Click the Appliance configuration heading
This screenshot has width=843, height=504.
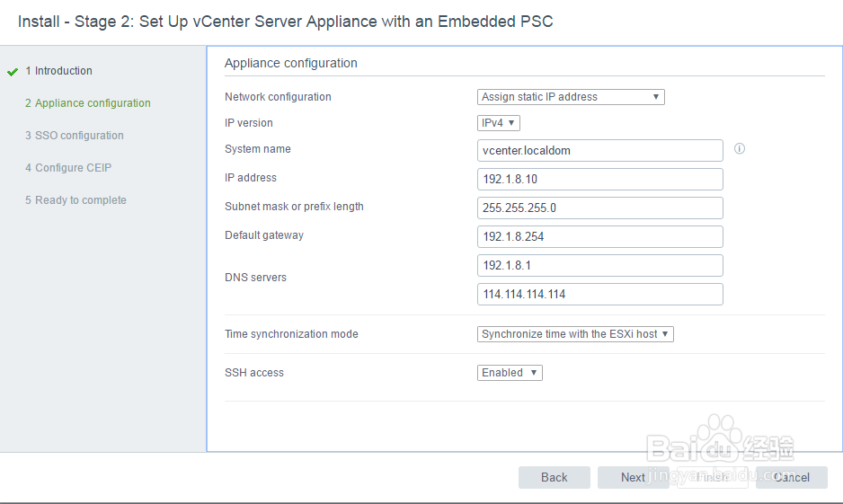tap(291, 64)
